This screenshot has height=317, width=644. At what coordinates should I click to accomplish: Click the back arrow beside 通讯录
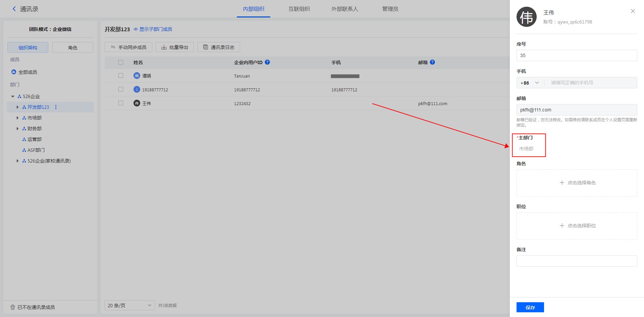(14, 9)
